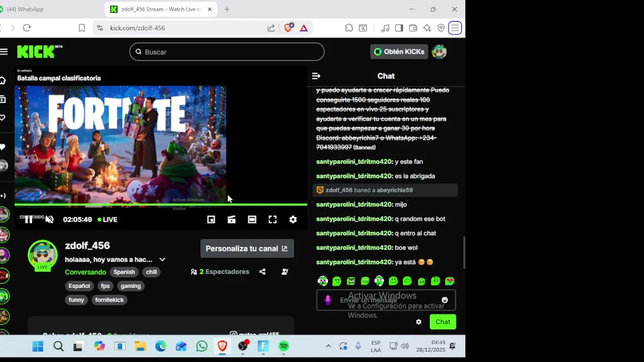Open volume control in system tray

click(405, 346)
